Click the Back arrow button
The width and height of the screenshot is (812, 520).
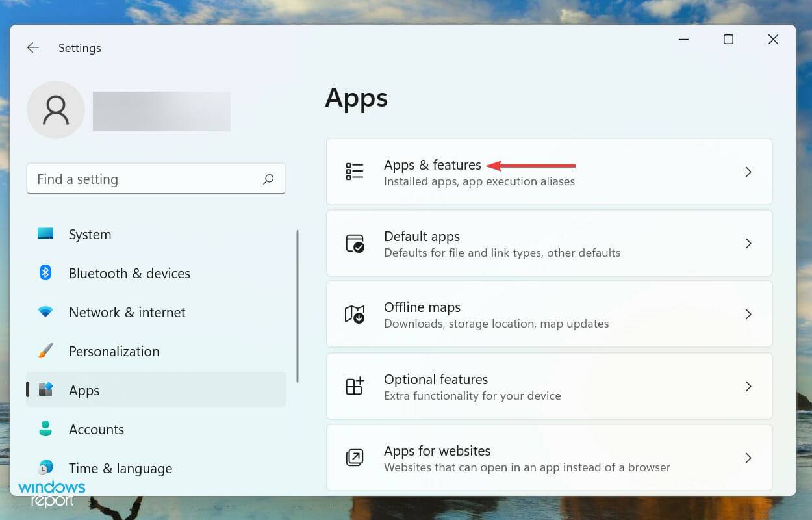pyautogui.click(x=32, y=47)
